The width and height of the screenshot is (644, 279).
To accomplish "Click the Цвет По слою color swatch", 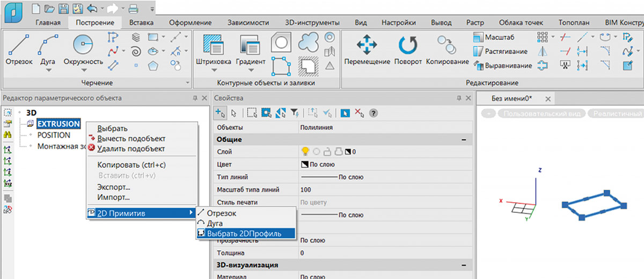I will (x=304, y=164).
